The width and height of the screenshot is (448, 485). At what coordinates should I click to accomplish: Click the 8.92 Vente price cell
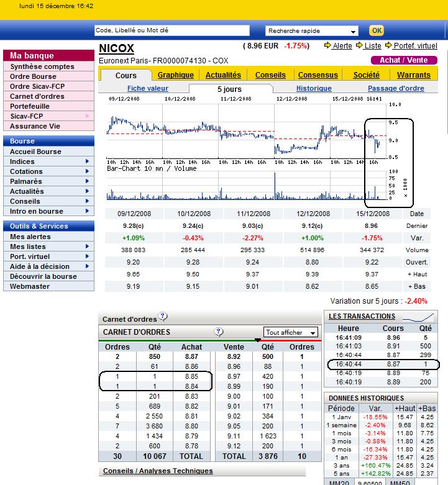pyautogui.click(x=234, y=356)
